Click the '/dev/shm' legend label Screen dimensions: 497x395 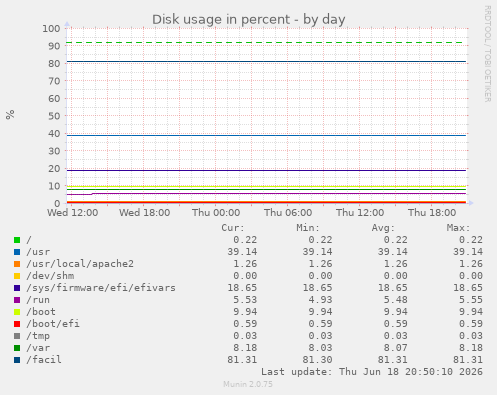(50, 276)
